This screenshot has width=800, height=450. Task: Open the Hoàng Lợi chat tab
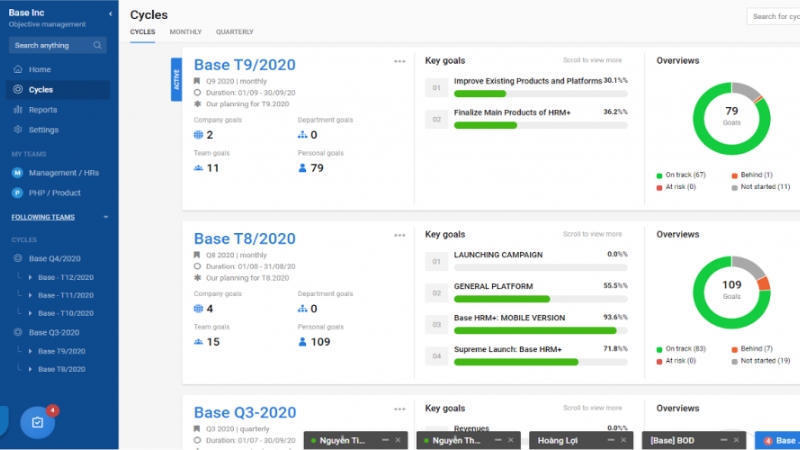(x=558, y=440)
